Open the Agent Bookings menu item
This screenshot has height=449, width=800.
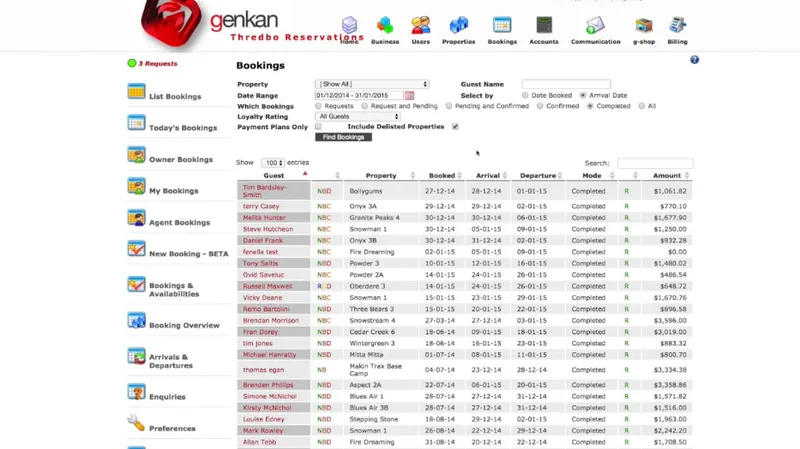(x=179, y=222)
